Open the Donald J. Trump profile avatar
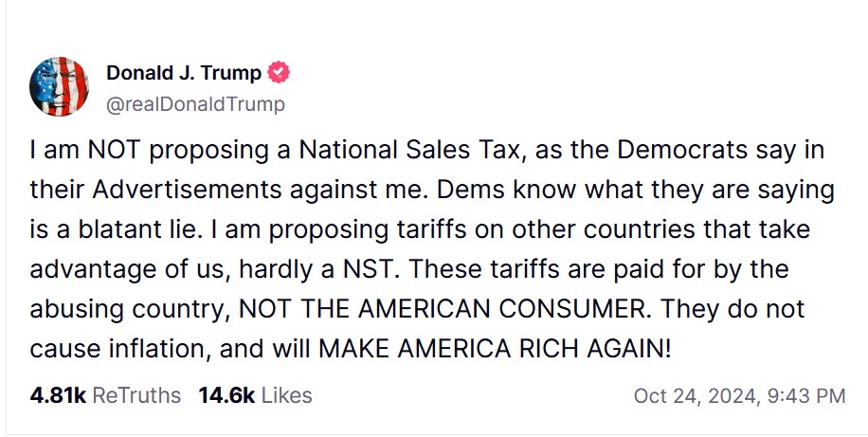Screen dimensions: 868x437 60,86
